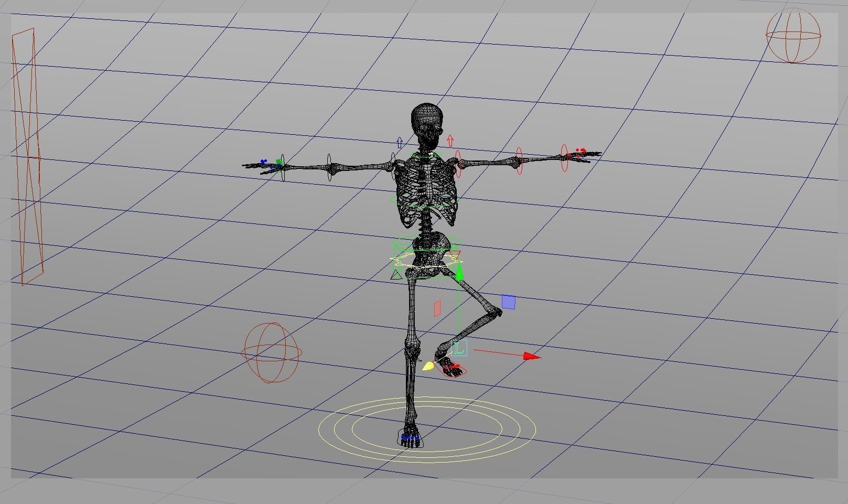Screen dimensions: 848x504
Task: Select the red up-arrow shoulder control
Action: tap(450, 140)
